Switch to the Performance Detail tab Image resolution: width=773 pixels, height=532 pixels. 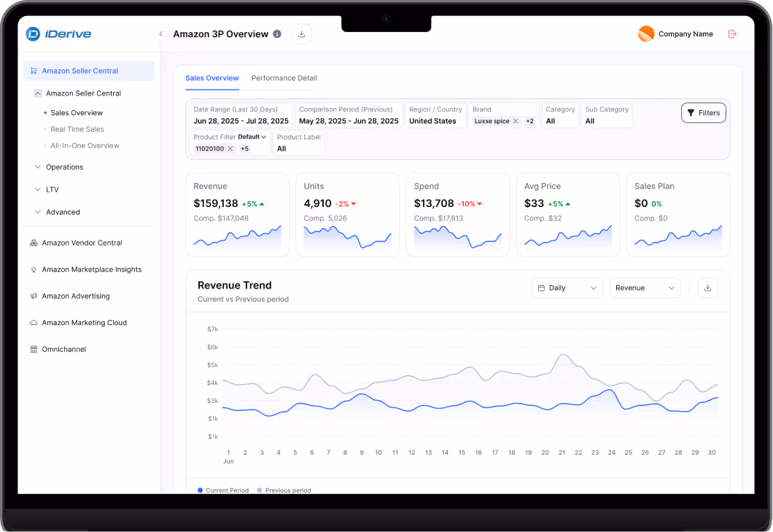click(x=284, y=78)
